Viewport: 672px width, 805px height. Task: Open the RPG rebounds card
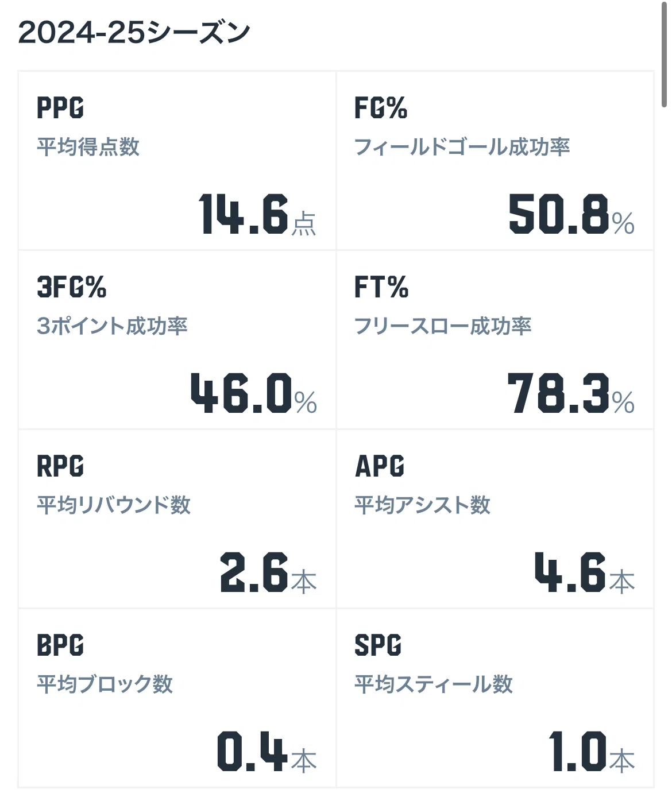pos(177,518)
